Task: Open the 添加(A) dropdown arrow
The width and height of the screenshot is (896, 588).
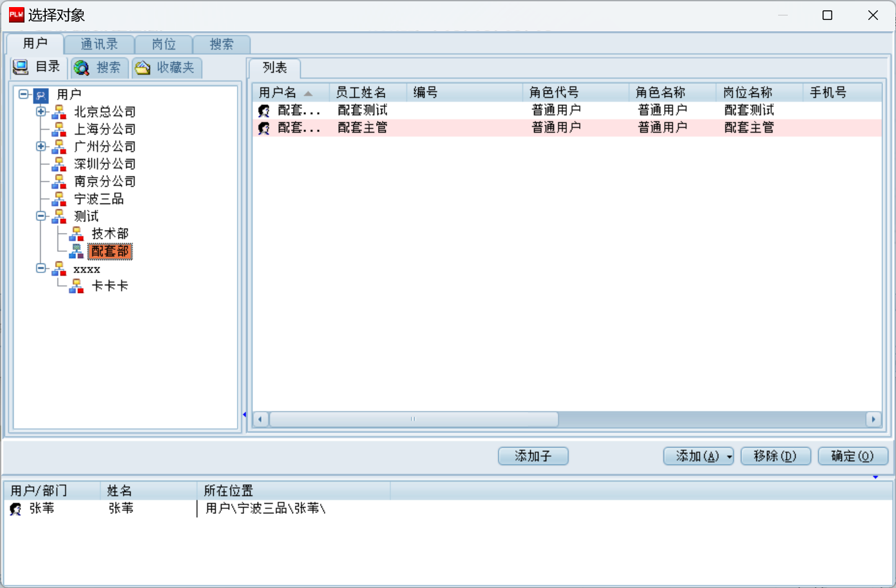Action: click(x=729, y=457)
